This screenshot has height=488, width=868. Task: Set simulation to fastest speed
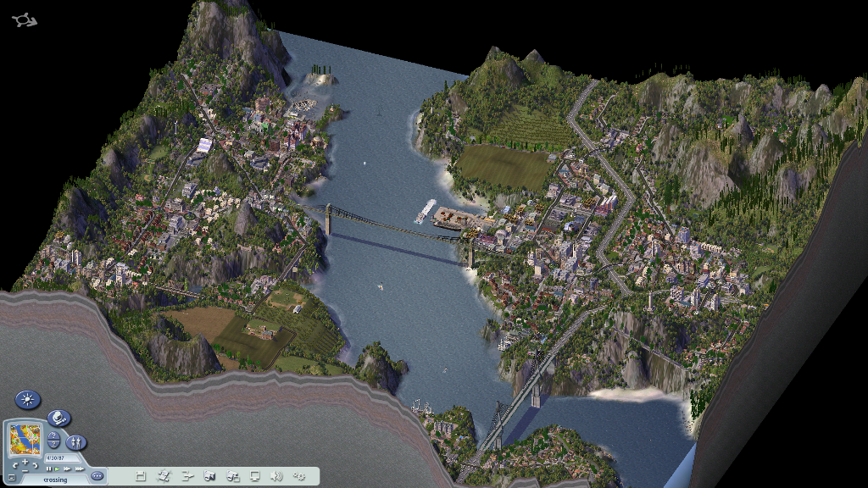[x=80, y=469]
